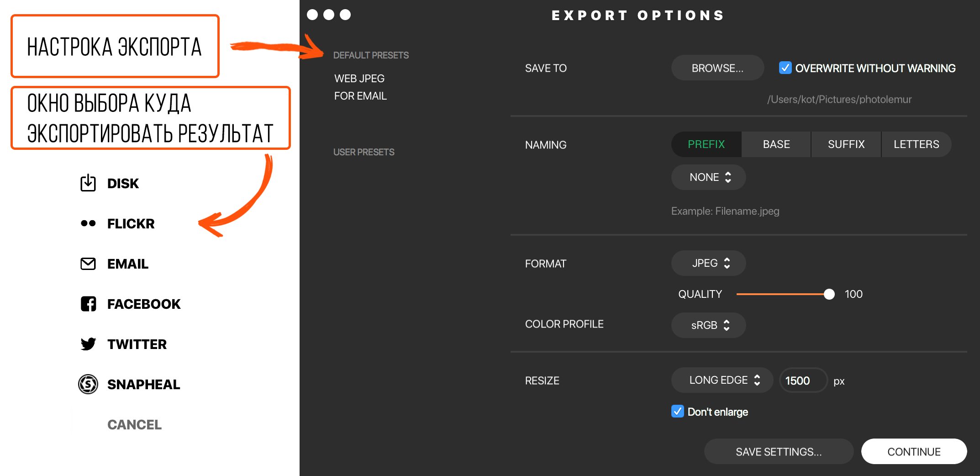The height and width of the screenshot is (476, 980).
Task: Switch to the Suffix naming tab
Action: (x=846, y=144)
